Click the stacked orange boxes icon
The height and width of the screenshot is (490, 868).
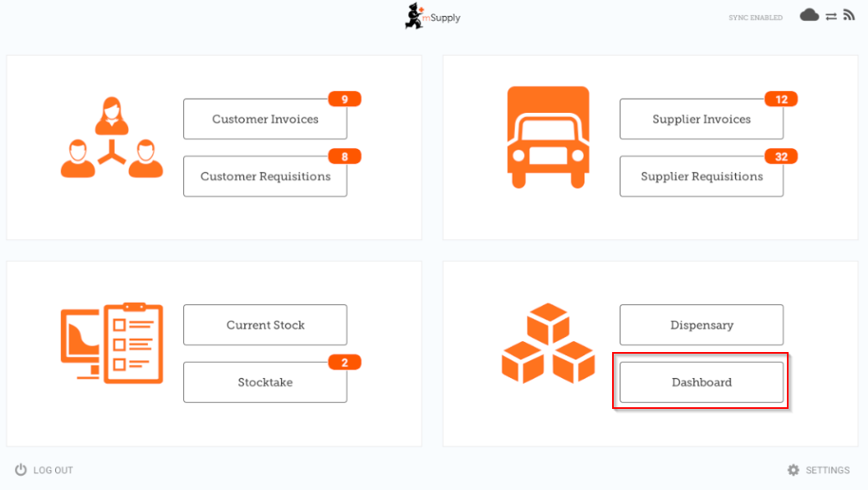click(548, 344)
